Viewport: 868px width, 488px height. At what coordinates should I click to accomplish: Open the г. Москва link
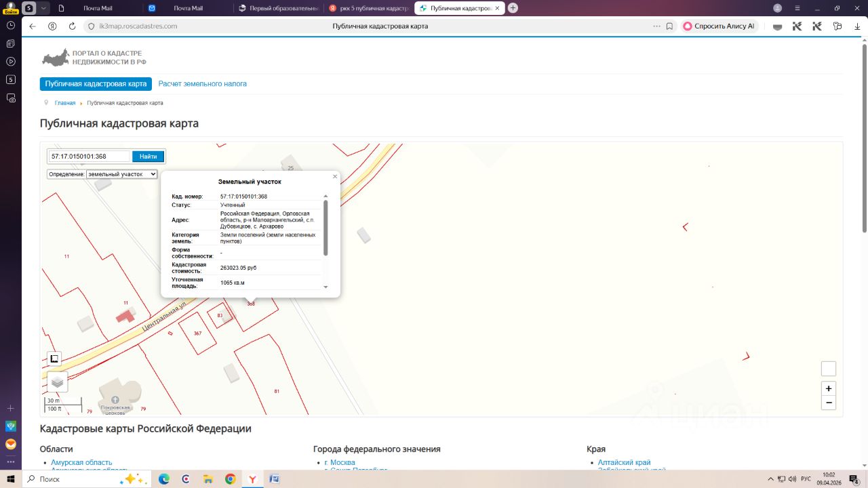(340, 462)
